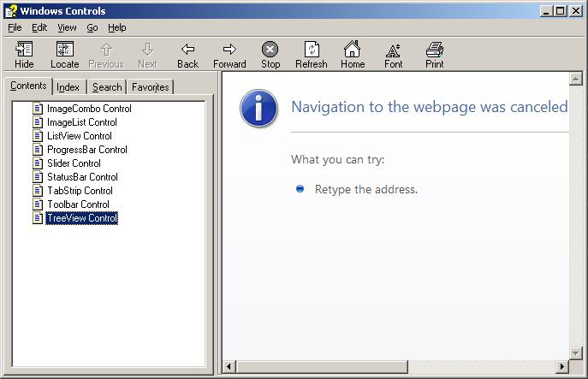Image resolution: width=588 pixels, height=379 pixels.
Task: Click the 'Navigation to the webpage was canceled' heading
Action: (430, 107)
